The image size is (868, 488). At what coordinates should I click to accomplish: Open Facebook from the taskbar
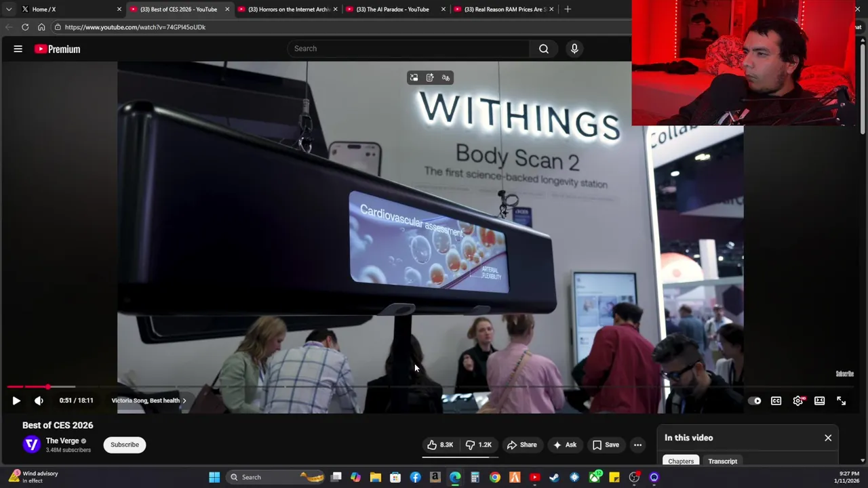tap(415, 477)
